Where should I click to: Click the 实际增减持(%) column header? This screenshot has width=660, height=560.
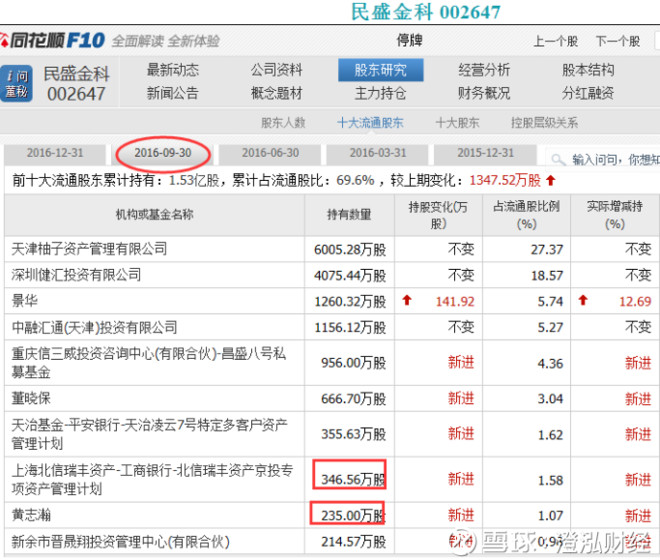coord(615,215)
